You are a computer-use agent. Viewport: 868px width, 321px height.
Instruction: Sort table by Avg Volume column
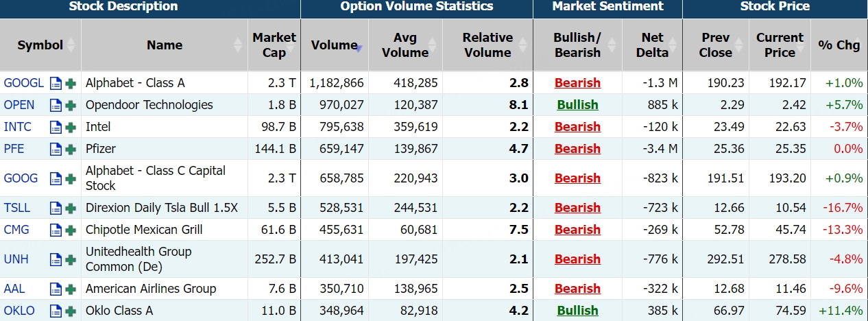tap(405, 45)
